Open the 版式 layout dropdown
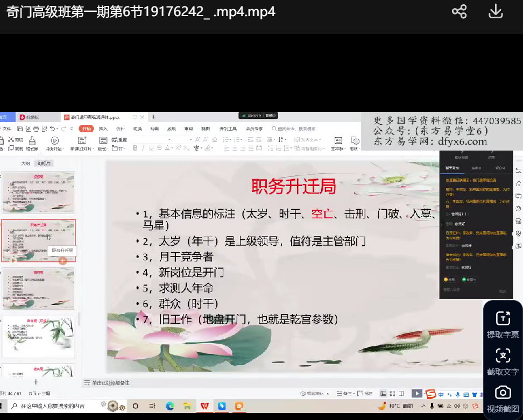The image size is (523, 420). 102,148
